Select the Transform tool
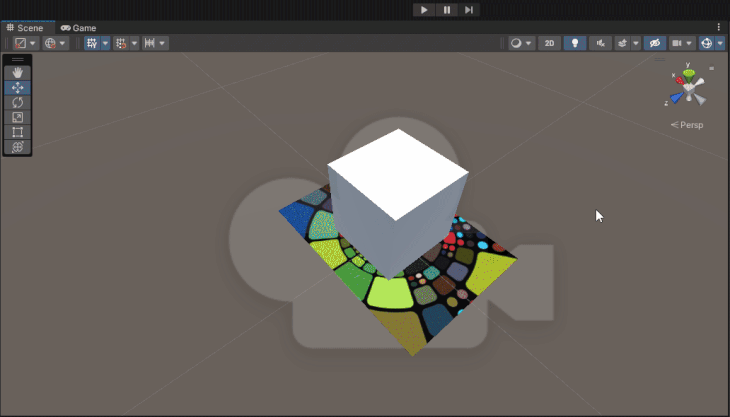This screenshot has width=730, height=417. point(18,147)
